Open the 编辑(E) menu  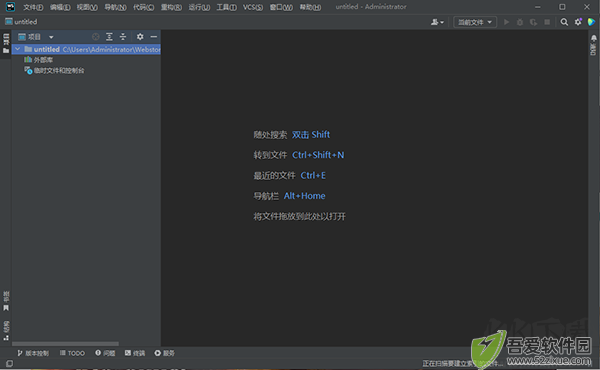(60, 7)
